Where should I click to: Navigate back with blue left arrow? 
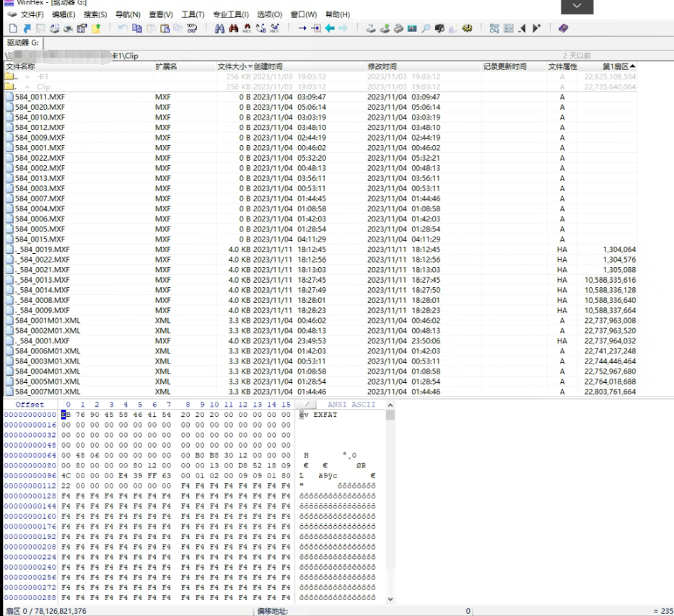click(x=330, y=28)
